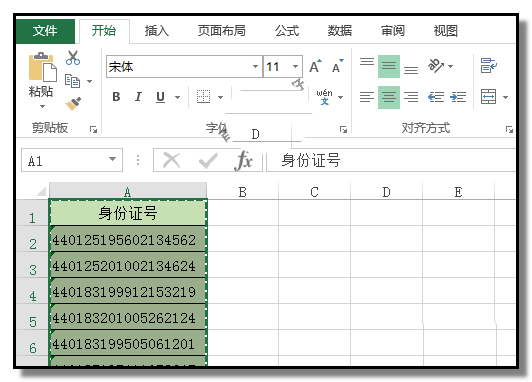The image size is (532, 382).
Task: Click the Insert Function fx icon
Action: pos(244,160)
